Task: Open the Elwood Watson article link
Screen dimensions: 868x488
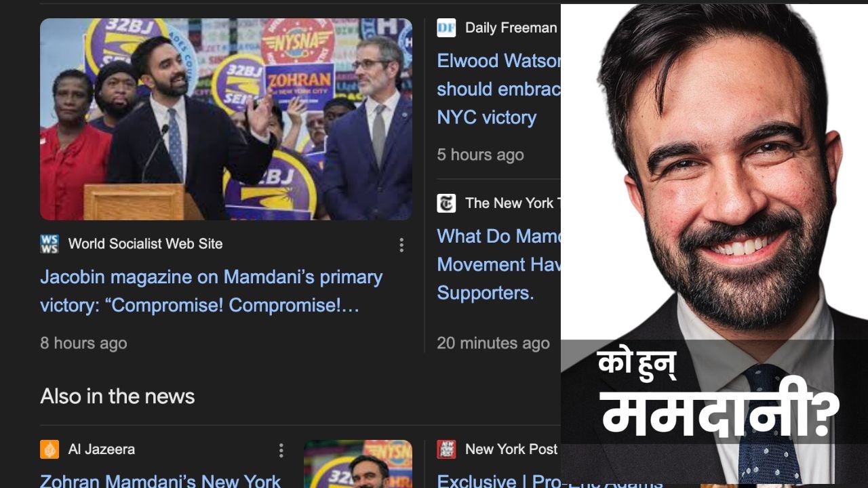Action: pos(499,89)
